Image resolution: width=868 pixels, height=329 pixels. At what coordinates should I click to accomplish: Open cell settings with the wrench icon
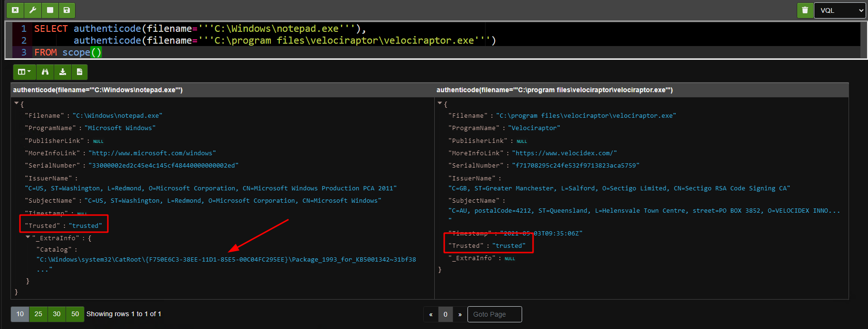[33, 10]
